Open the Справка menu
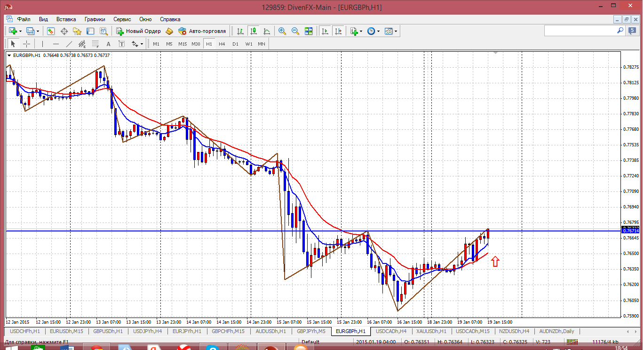The height and width of the screenshot is (350, 644). [x=170, y=19]
